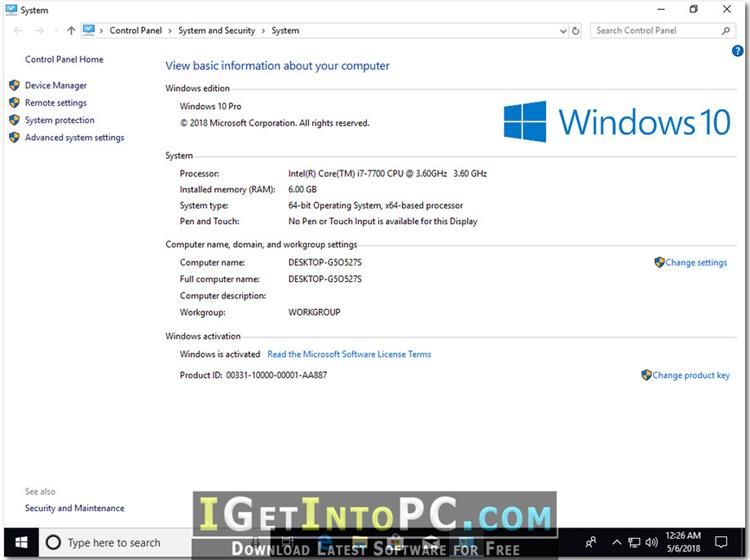
Task: Click the Cortana circle icon in taskbar
Action: 53,542
